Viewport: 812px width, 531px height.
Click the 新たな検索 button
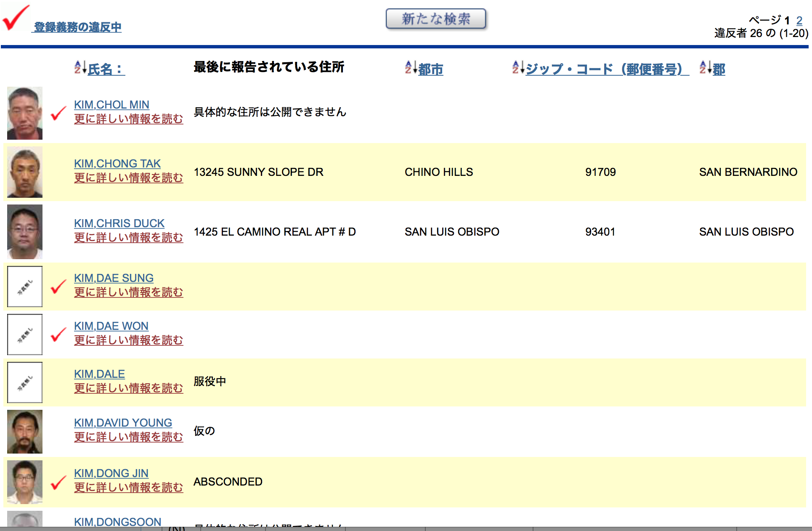click(436, 19)
